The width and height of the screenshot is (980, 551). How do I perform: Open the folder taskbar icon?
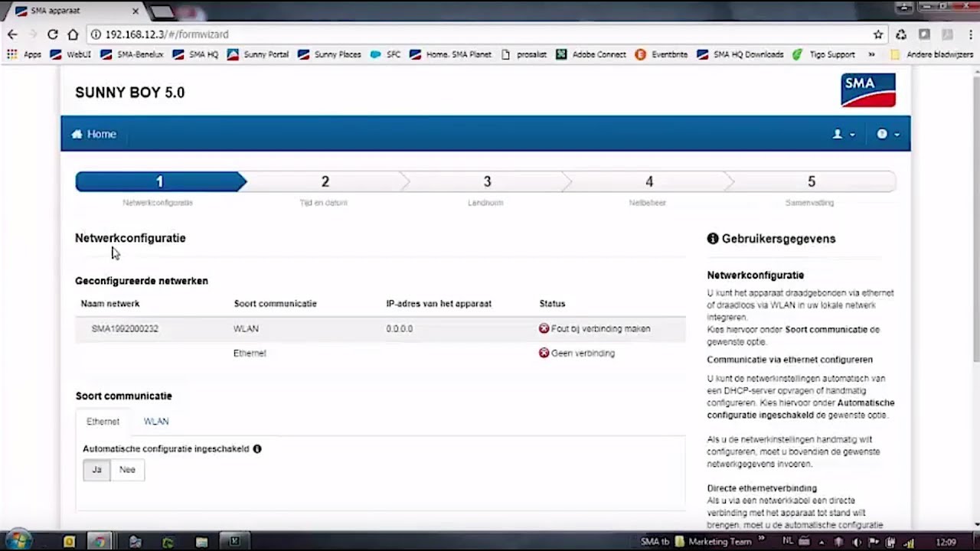201,542
